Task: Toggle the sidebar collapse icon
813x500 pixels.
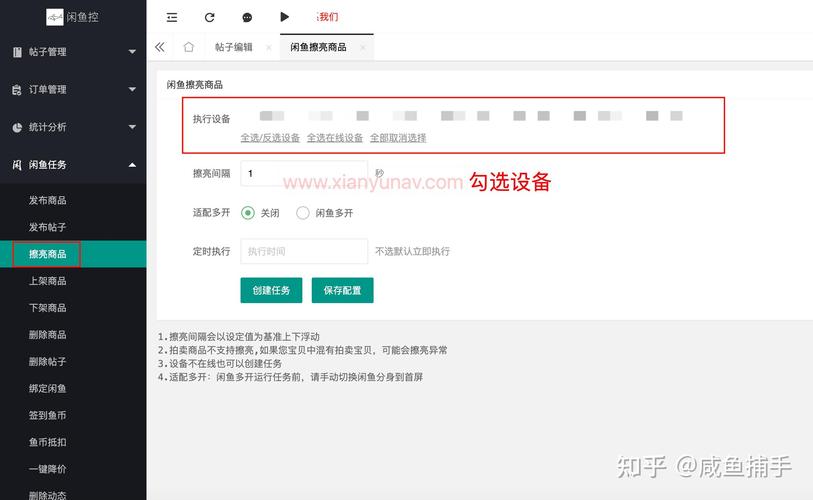Action: click(172, 18)
